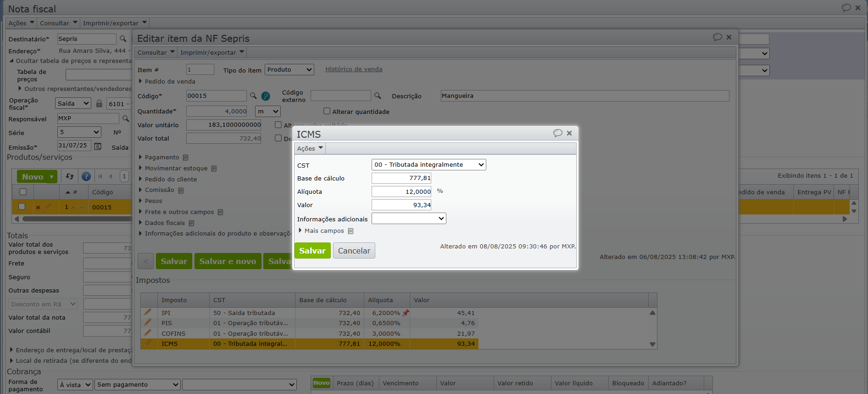This screenshot has width=868, height=394.
Task: Open the Ações menu in Nota fiscal window
Action: tap(21, 23)
